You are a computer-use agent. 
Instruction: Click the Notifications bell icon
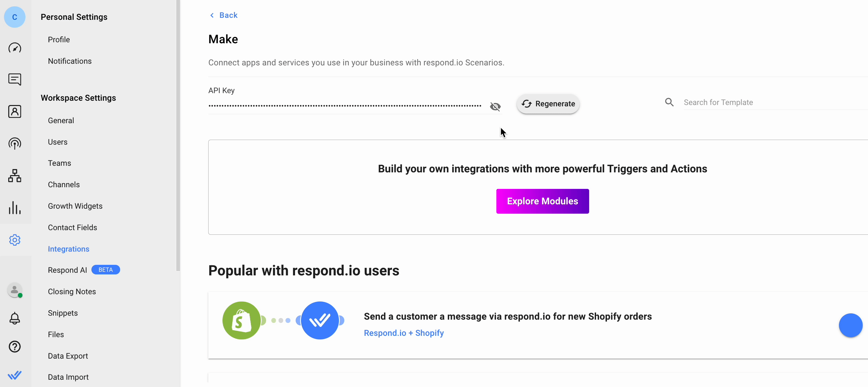(15, 318)
